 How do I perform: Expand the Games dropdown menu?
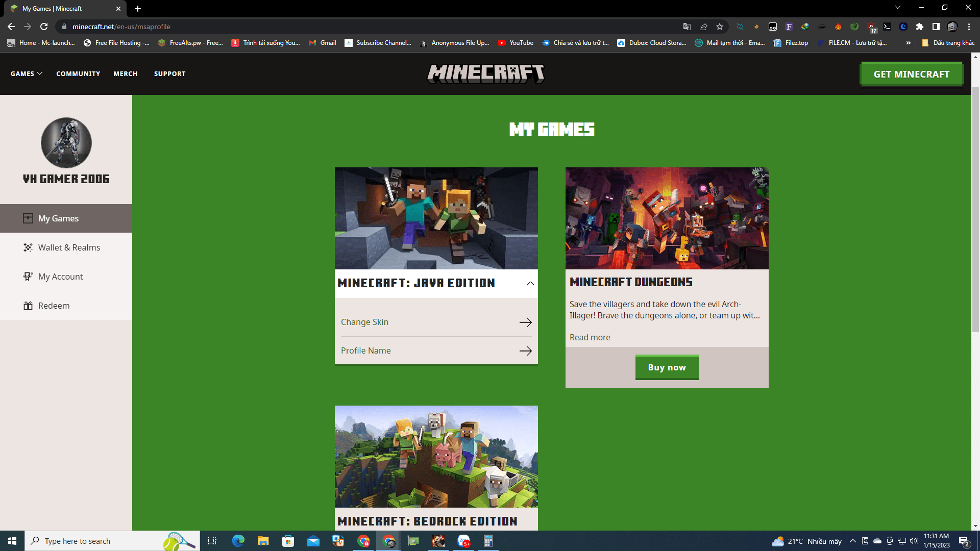pos(27,74)
